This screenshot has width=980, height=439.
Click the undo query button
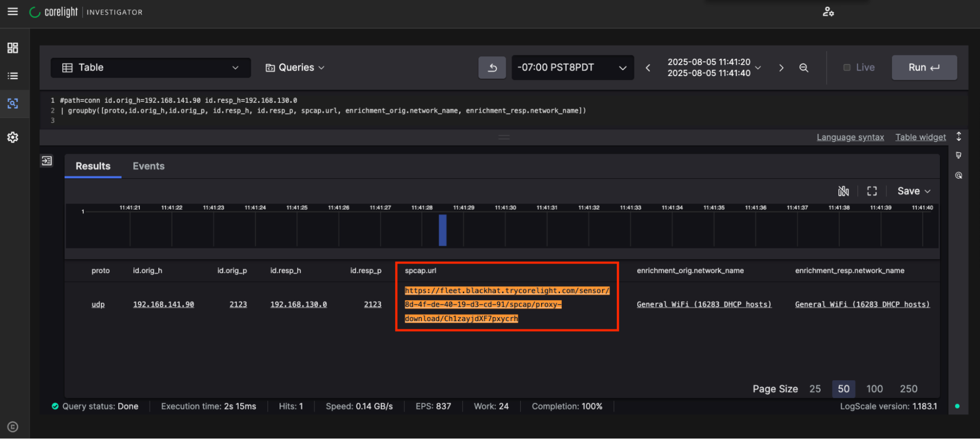(x=492, y=68)
